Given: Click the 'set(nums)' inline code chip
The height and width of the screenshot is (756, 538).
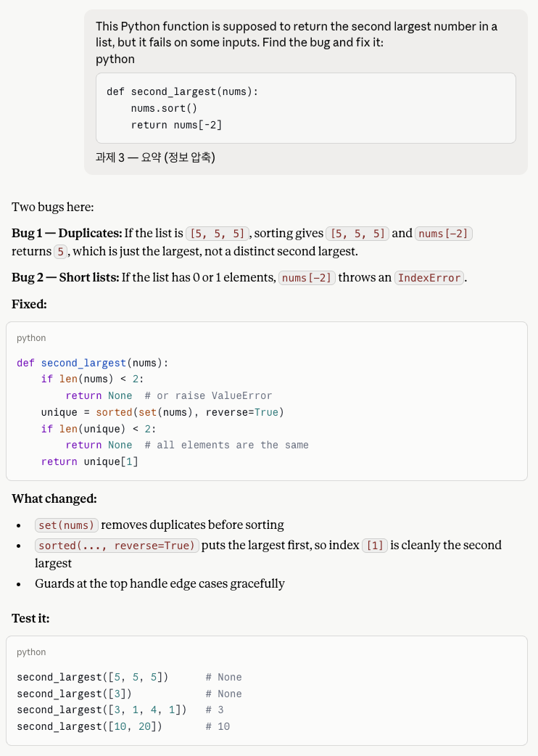Looking at the screenshot, I should (x=67, y=525).
